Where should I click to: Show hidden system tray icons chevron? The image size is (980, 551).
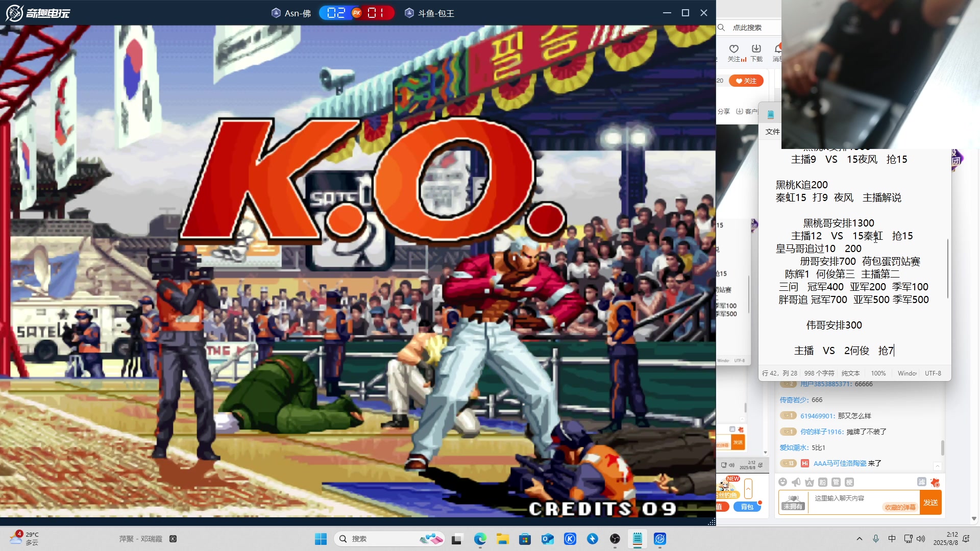tap(860, 539)
